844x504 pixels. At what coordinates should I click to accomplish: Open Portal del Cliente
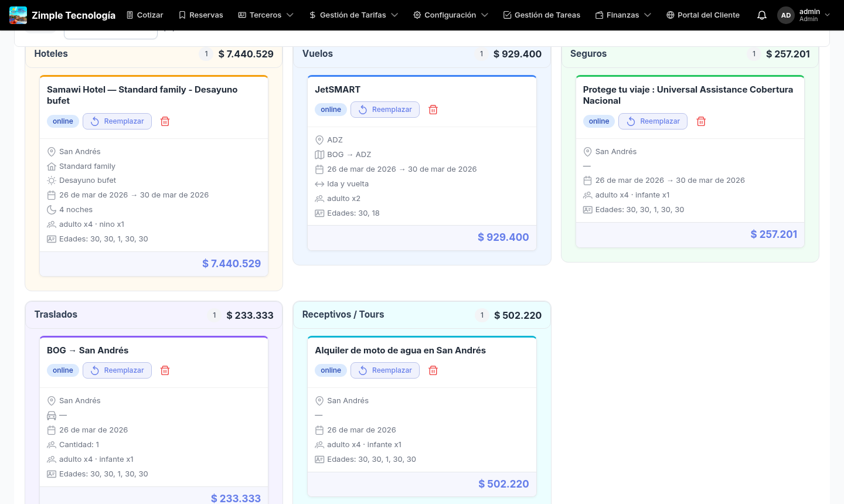(703, 15)
